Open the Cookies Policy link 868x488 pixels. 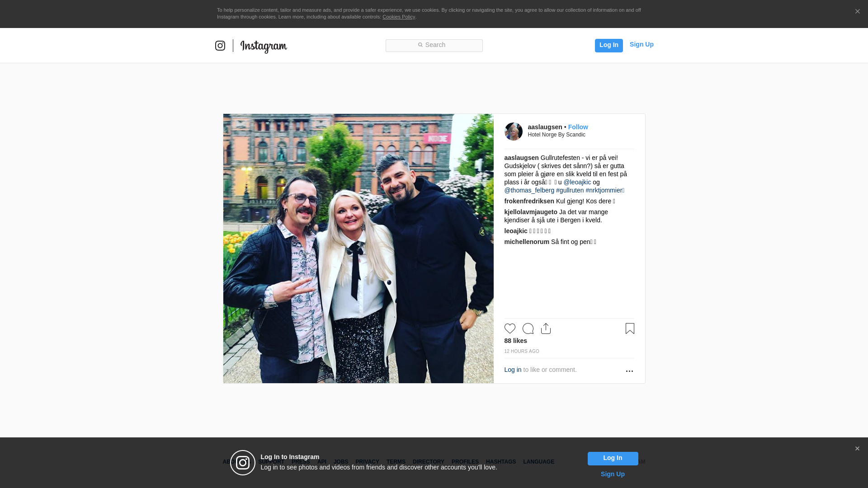[x=399, y=17]
